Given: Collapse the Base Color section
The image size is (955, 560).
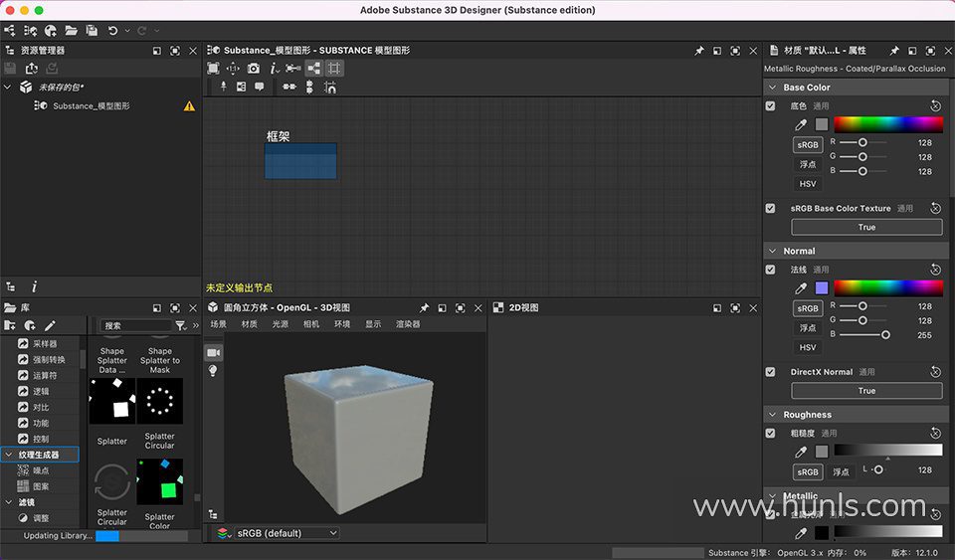Looking at the screenshot, I should pyautogui.click(x=772, y=88).
